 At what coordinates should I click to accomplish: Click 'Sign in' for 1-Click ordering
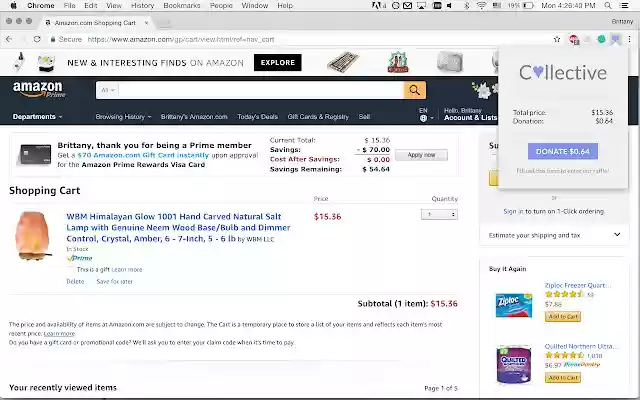[513, 211]
